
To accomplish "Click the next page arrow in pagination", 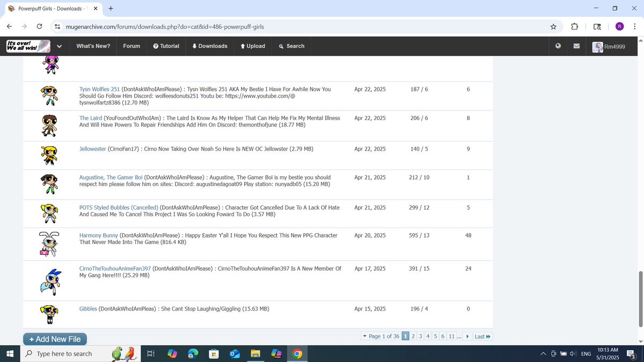I will [x=467, y=336].
